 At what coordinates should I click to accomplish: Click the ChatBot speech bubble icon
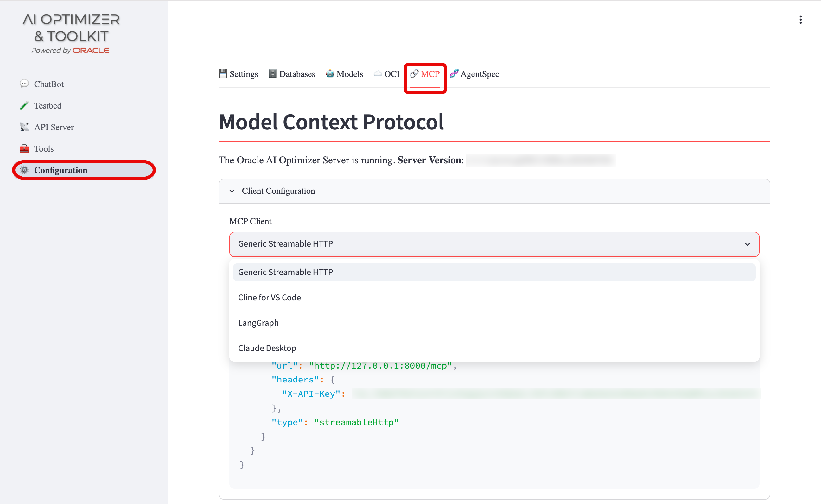(24, 84)
